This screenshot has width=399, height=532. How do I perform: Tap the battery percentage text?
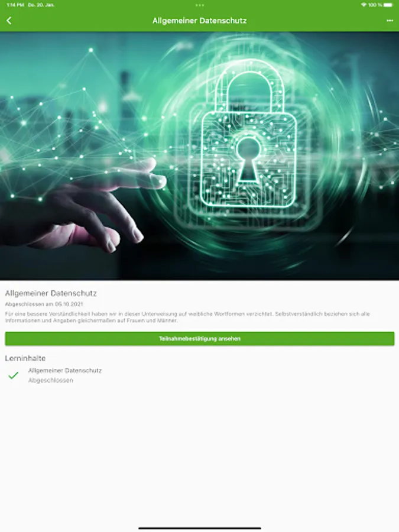375,5
